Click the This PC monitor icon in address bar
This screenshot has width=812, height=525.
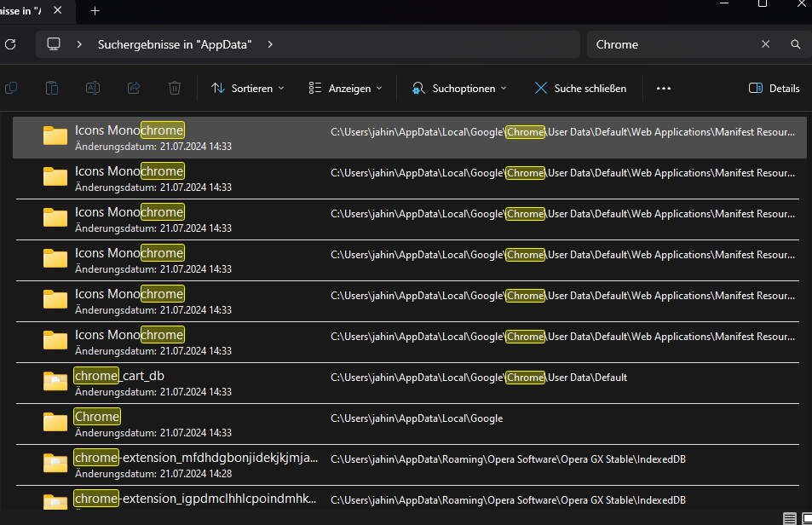click(x=54, y=44)
